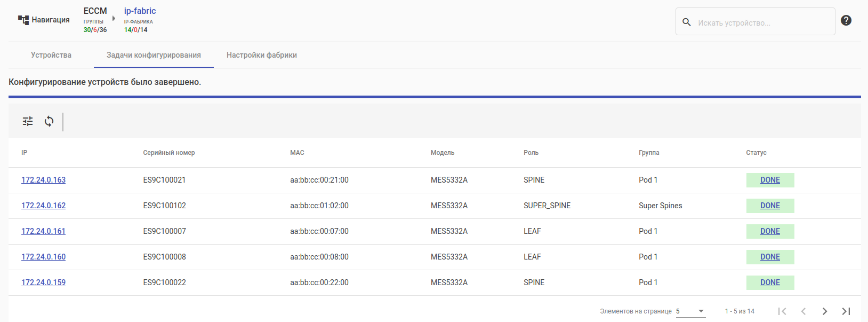Open items per page dropdown
Screen dimensions: 868x322
pyautogui.click(x=691, y=311)
